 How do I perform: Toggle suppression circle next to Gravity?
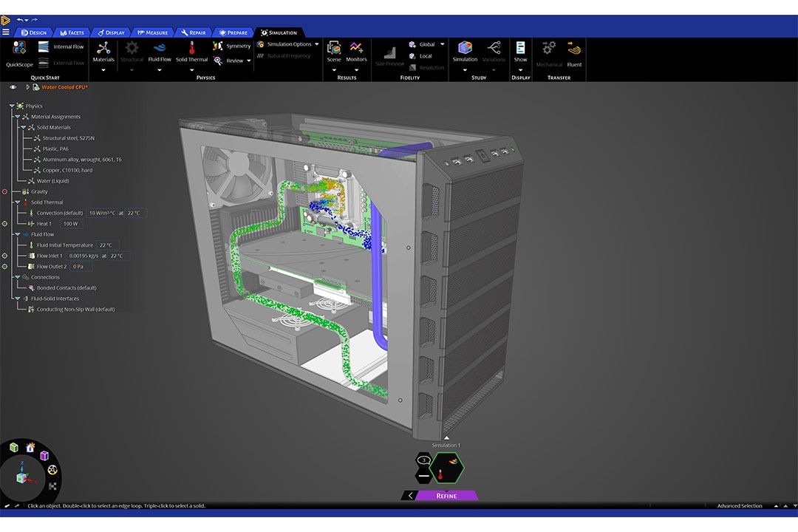(4, 191)
